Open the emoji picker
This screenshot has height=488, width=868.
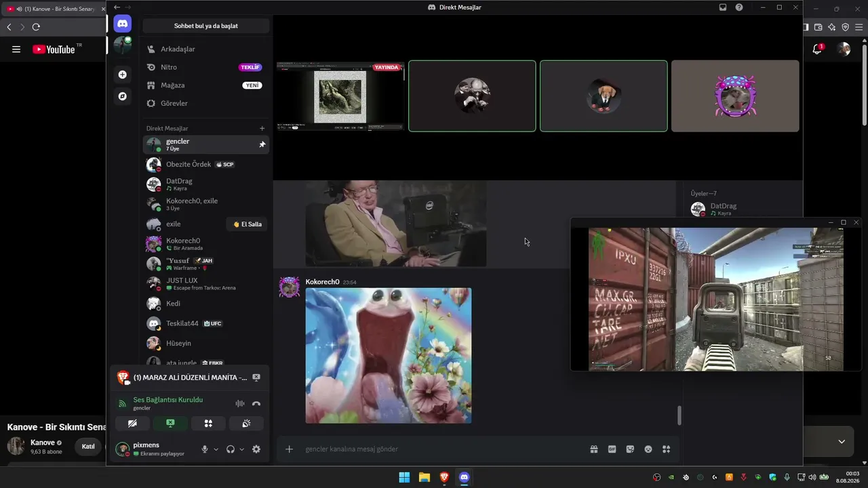[x=648, y=449]
